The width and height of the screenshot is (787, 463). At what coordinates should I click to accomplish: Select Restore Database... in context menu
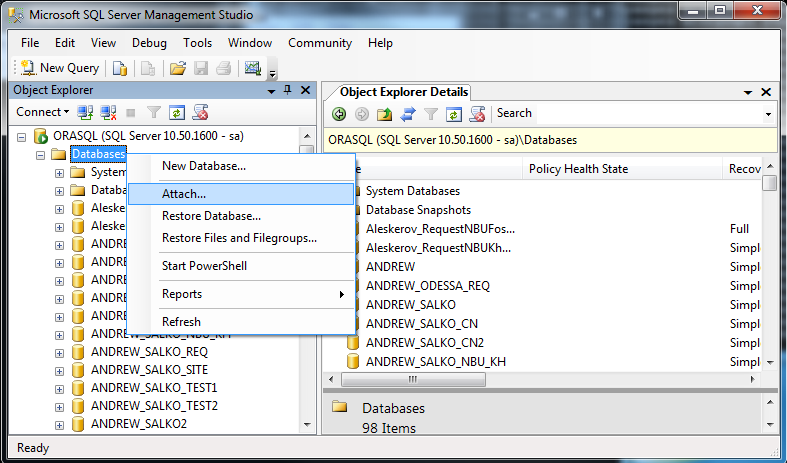click(211, 216)
